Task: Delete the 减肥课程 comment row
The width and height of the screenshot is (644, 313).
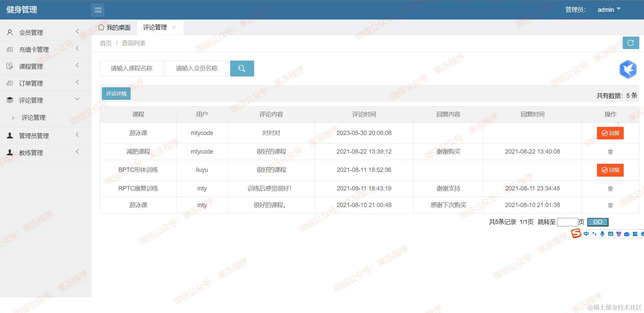Action: (x=610, y=152)
